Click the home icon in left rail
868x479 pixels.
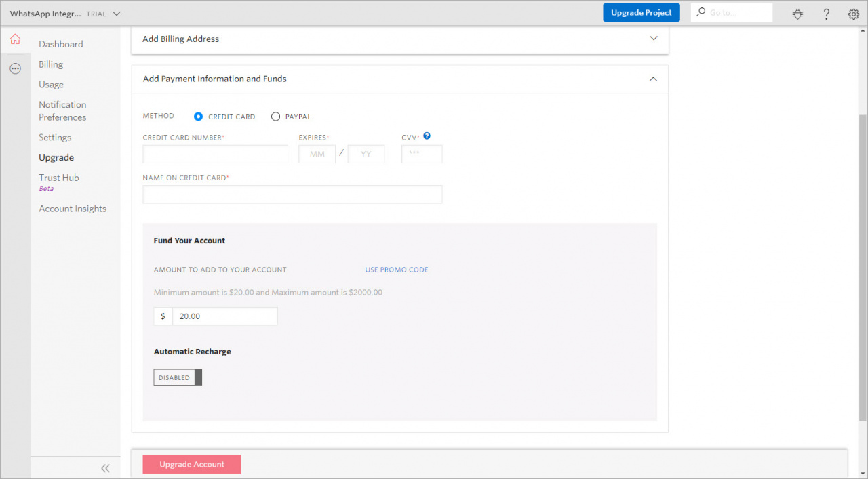15,39
